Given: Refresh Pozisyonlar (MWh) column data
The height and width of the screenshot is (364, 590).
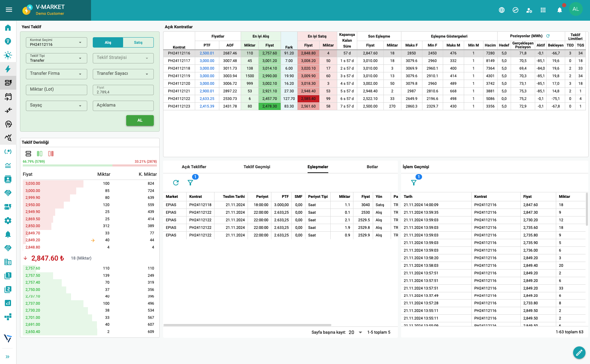Looking at the screenshot, I should point(548,36).
